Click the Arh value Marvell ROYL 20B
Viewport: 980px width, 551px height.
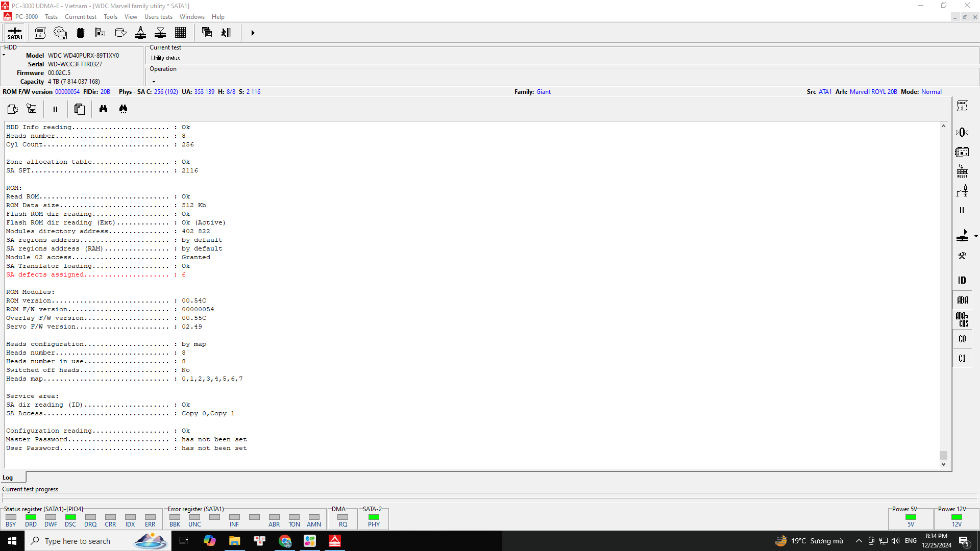(x=873, y=92)
